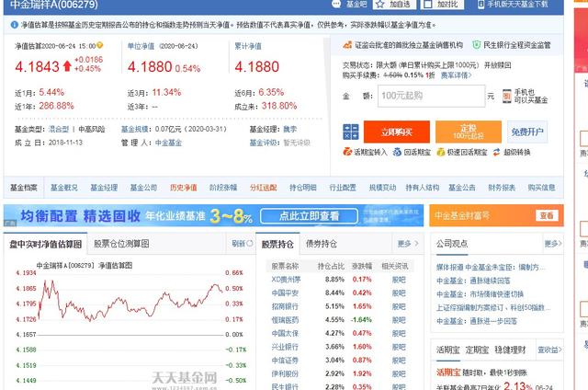This screenshot has width=588, height=390.
Task: Click 证监会批准的首批独立基金销售机构 badge
Action: tap(402, 45)
